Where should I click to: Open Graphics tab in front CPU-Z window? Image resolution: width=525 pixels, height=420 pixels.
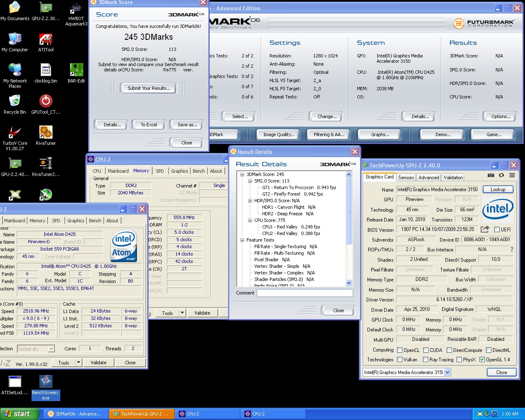click(x=76, y=221)
